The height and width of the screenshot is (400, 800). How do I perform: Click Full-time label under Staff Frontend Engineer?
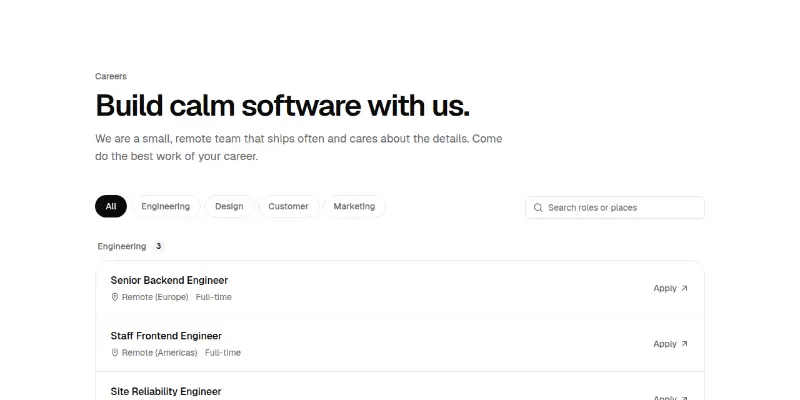tap(223, 353)
